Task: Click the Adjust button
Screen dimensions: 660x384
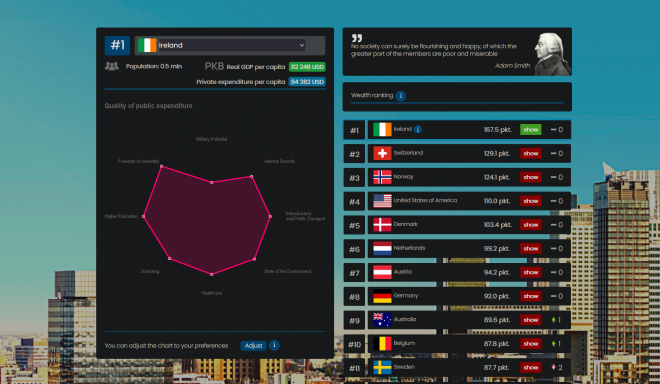Action: (x=253, y=346)
